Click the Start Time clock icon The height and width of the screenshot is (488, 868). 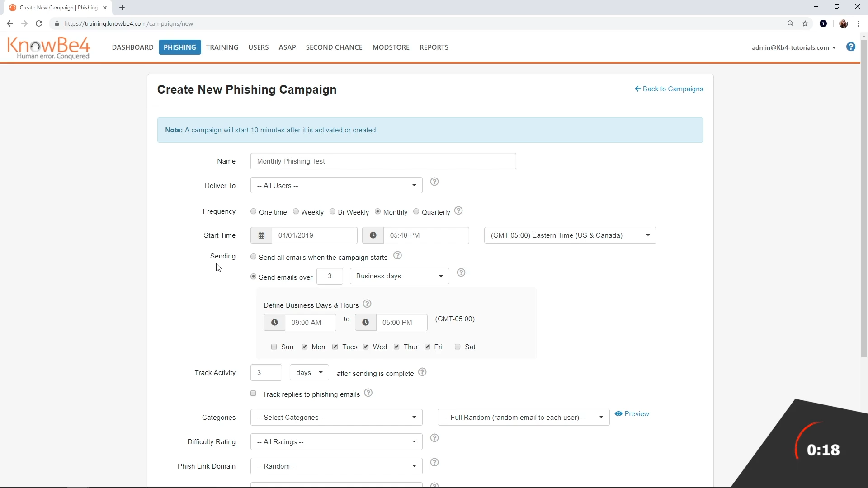(373, 235)
